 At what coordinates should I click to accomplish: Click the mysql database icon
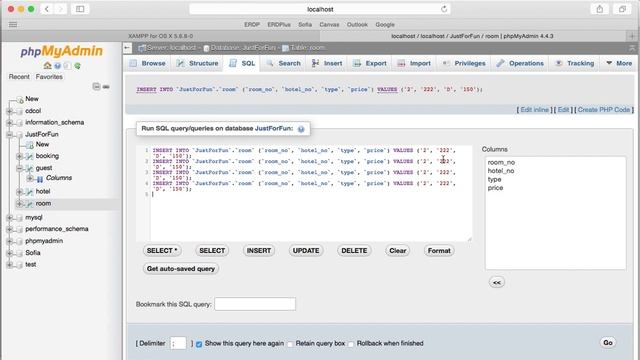pos(19,218)
